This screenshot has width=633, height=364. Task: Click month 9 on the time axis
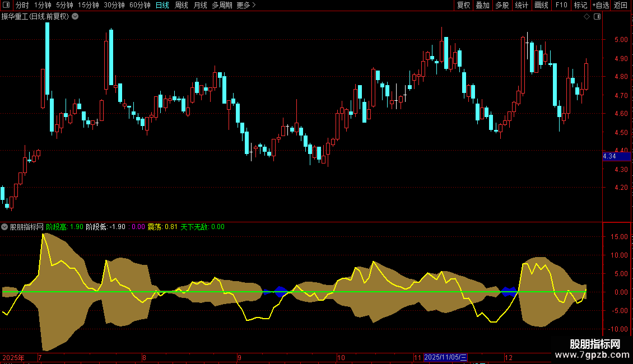pyautogui.click(x=239, y=357)
